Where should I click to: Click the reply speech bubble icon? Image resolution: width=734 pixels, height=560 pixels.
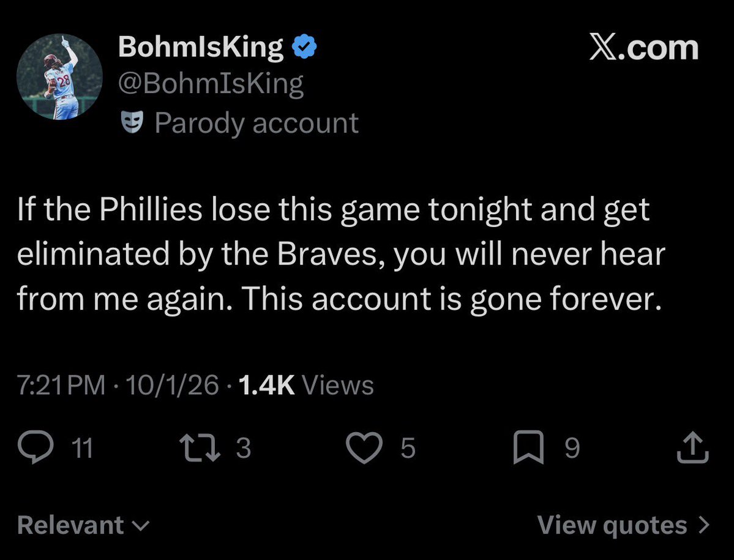click(x=36, y=447)
